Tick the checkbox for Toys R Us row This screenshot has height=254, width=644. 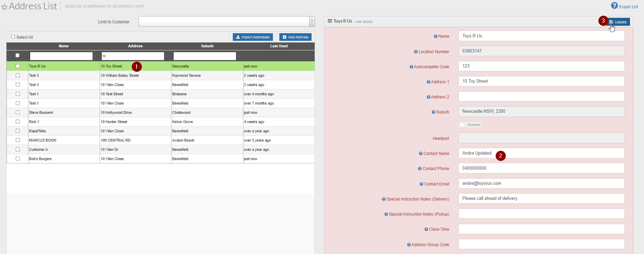pos(18,66)
